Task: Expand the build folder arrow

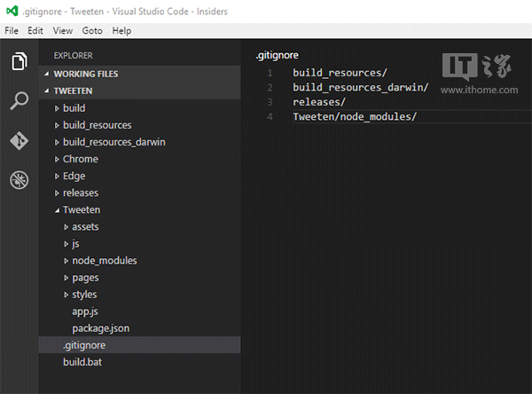Action: coord(57,108)
